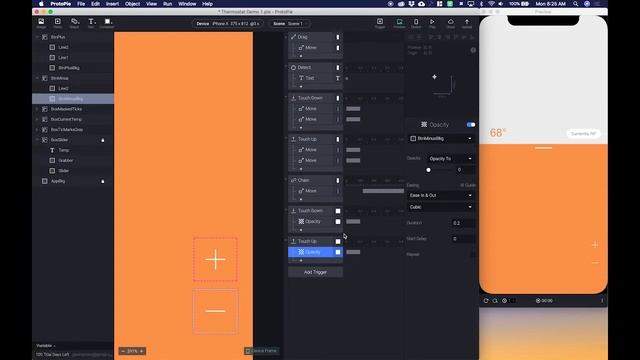Open Spotlight search in menu bar
Image resolution: width=640 pixels, height=360 pixels.
pyautogui.click(x=576, y=4)
